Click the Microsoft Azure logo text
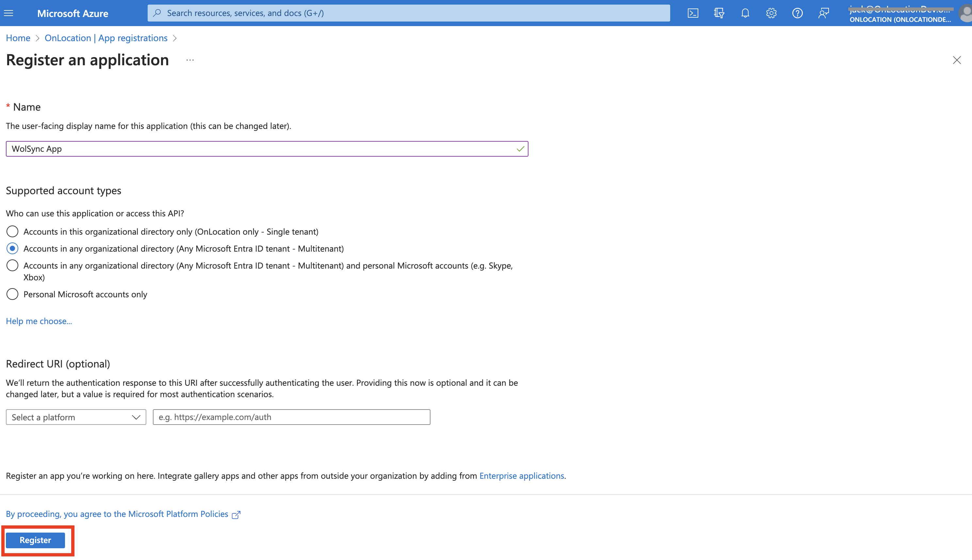This screenshot has width=972, height=560. (x=73, y=13)
